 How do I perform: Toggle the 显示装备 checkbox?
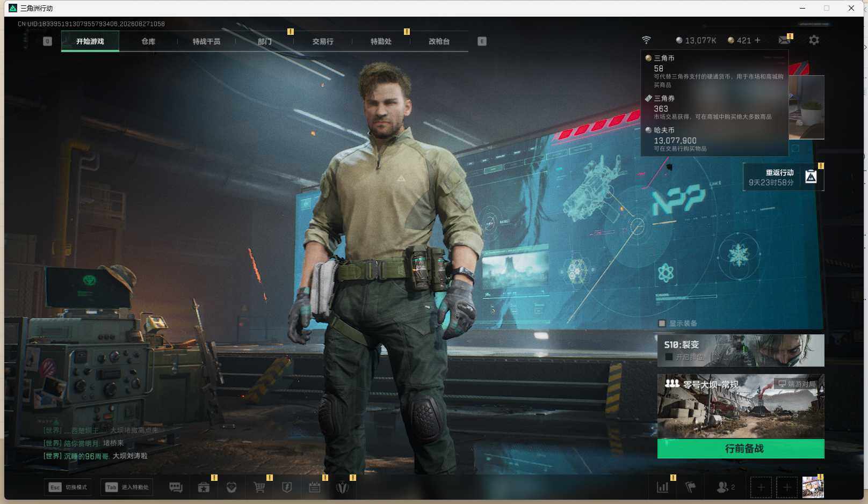click(x=662, y=323)
